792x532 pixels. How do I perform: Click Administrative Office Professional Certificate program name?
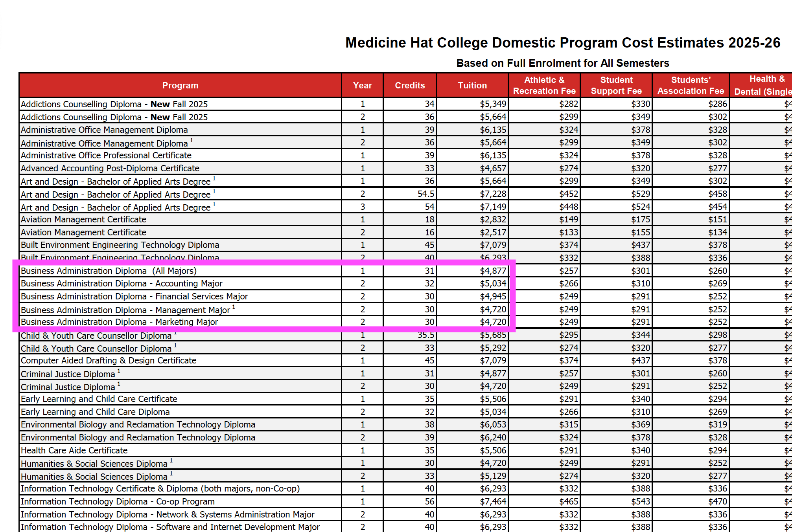106,155
